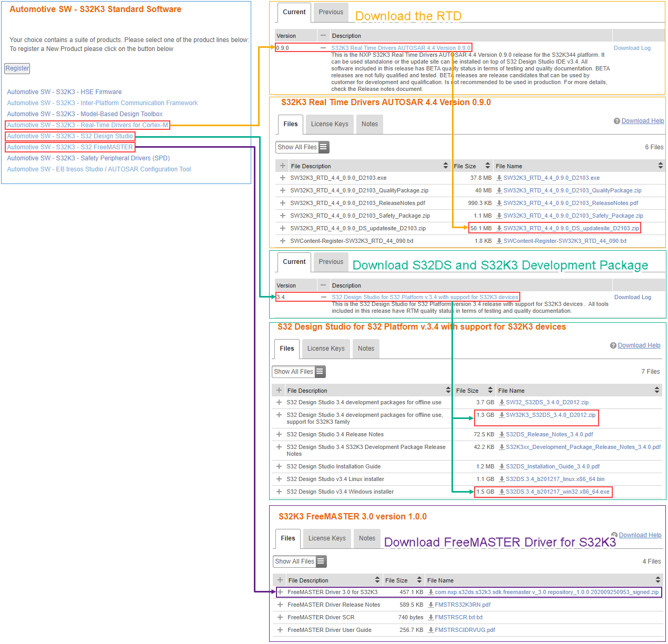Viewport: 668px width, 644px height.
Task: Click the Download Log link in the S32DS panel
Action: pos(632,297)
